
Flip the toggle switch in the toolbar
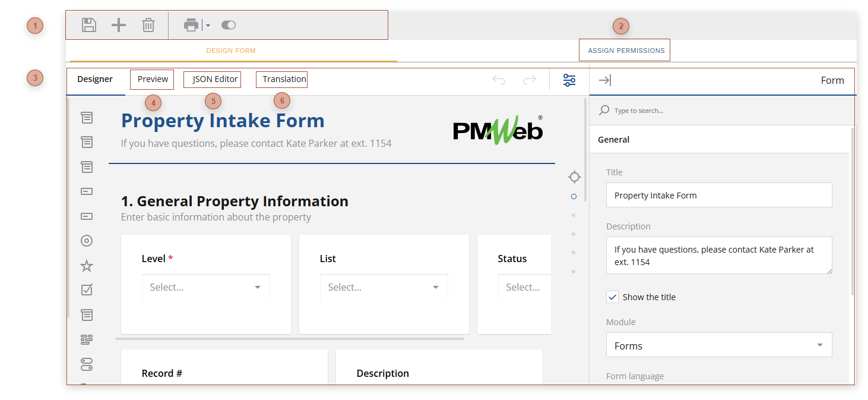click(x=229, y=25)
